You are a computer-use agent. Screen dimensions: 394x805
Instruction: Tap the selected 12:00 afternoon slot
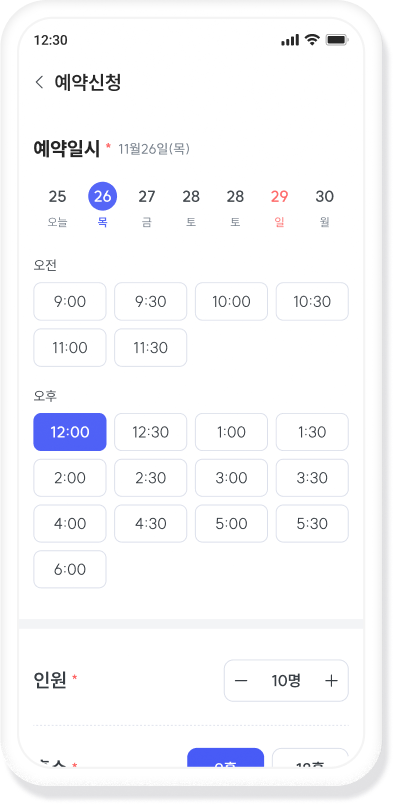(70, 432)
